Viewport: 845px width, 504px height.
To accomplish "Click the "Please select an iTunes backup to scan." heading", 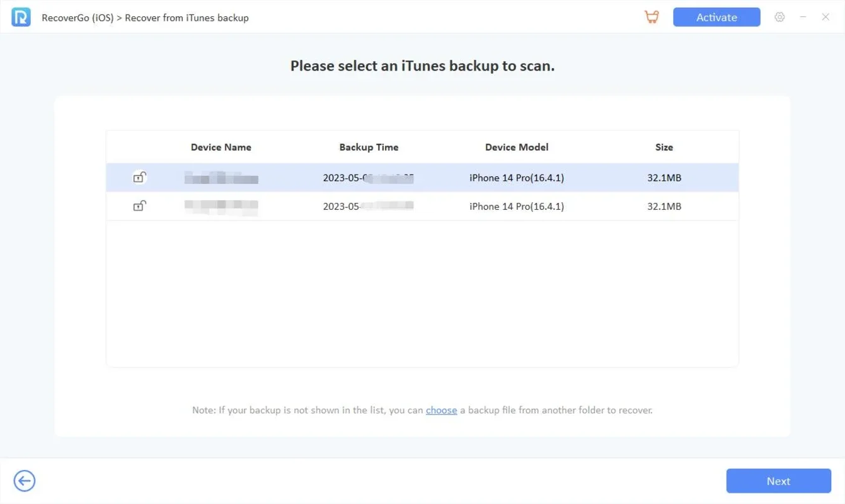I will pyautogui.click(x=422, y=66).
